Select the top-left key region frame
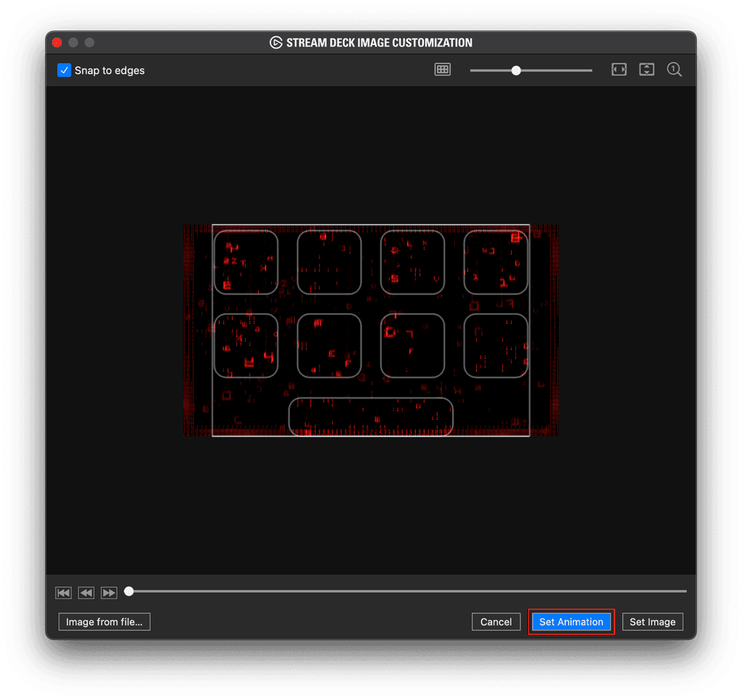 (x=246, y=262)
